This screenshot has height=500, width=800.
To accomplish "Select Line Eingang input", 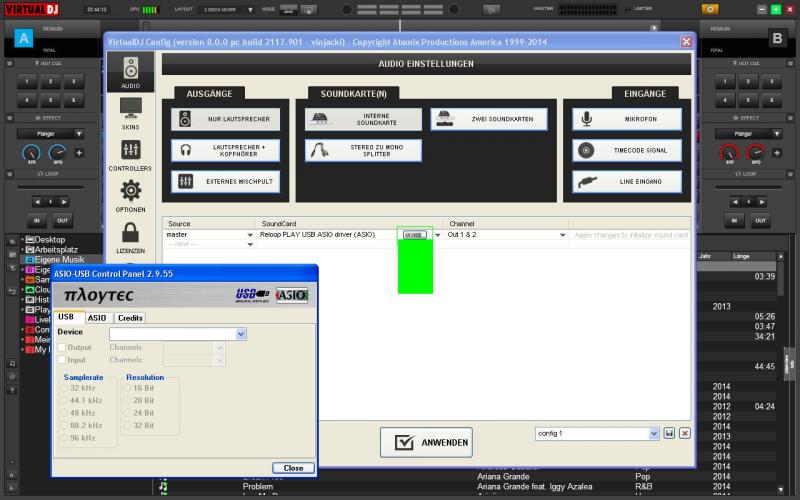I will coord(627,182).
